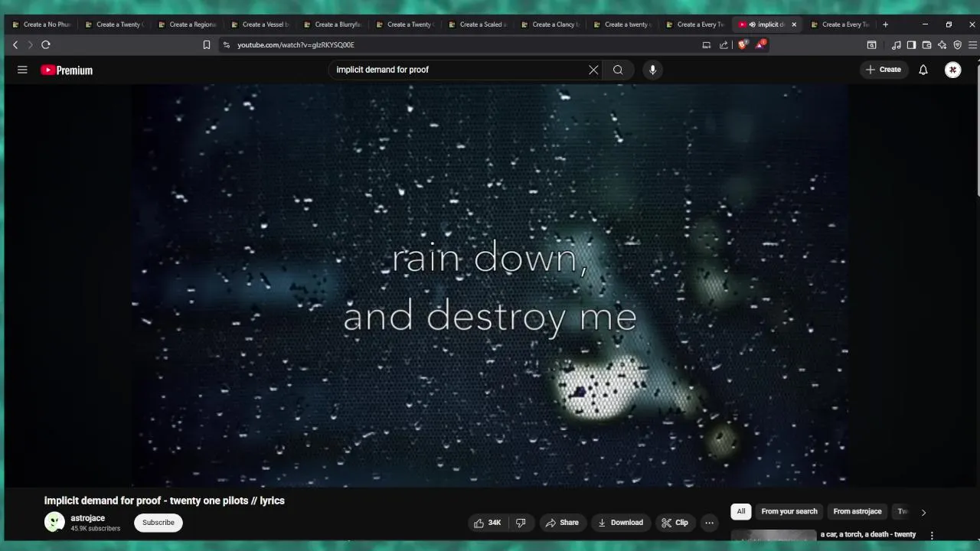
Task: Open a car, a torch, a death video
Action: tap(868, 535)
